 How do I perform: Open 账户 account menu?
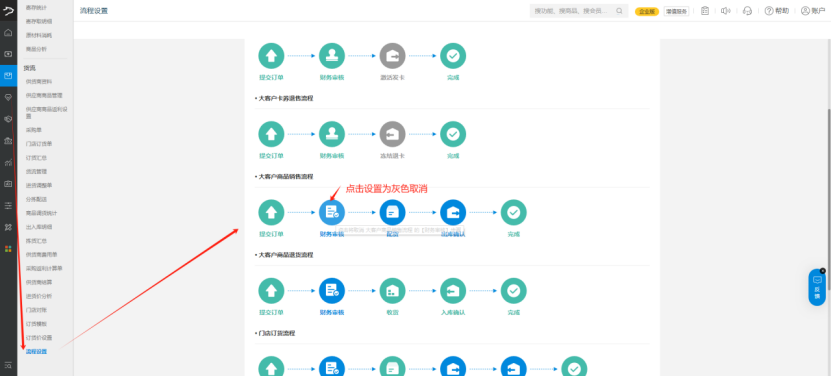[813, 11]
